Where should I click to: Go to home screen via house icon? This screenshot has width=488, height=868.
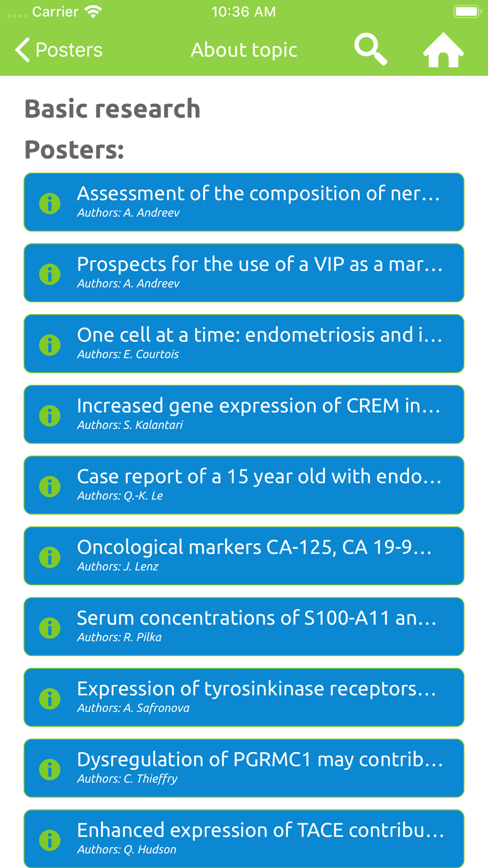[443, 50]
